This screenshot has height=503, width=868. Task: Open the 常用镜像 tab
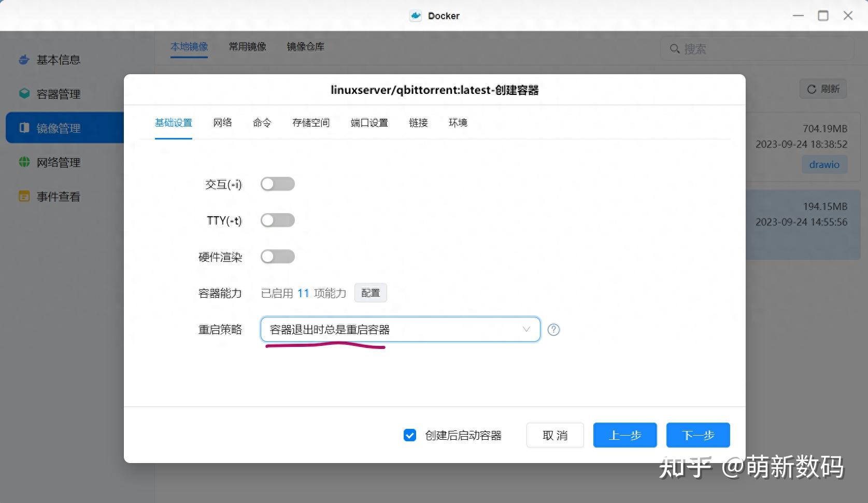tap(247, 46)
